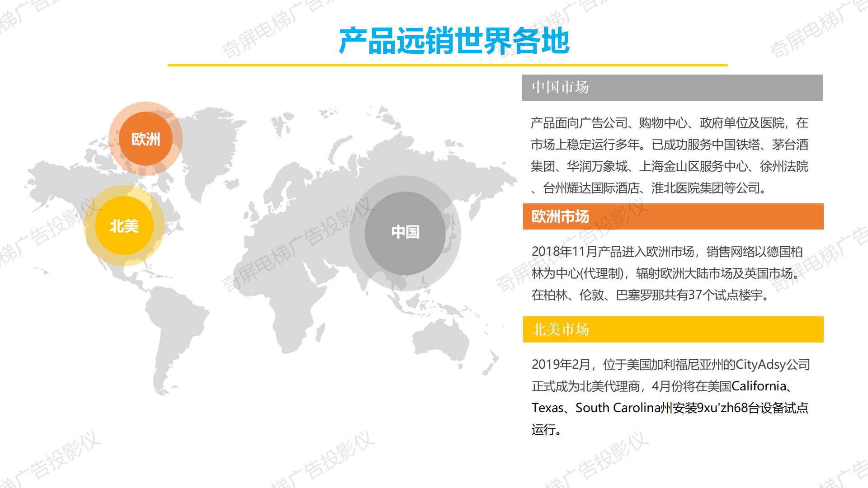
Task: Click the orange 欧洲市场 header bar
Action: tap(673, 216)
